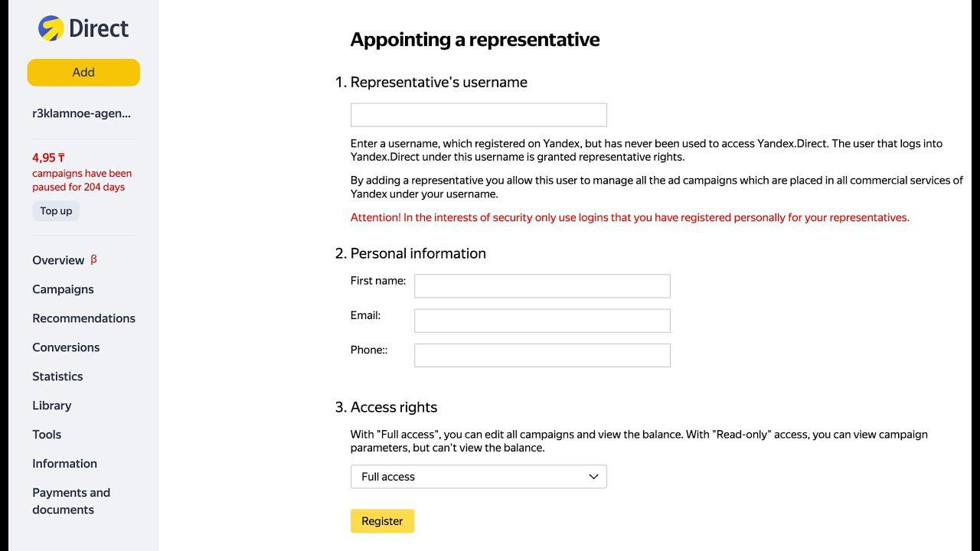Open the Overview section
980x551 pixels.
[x=58, y=260]
